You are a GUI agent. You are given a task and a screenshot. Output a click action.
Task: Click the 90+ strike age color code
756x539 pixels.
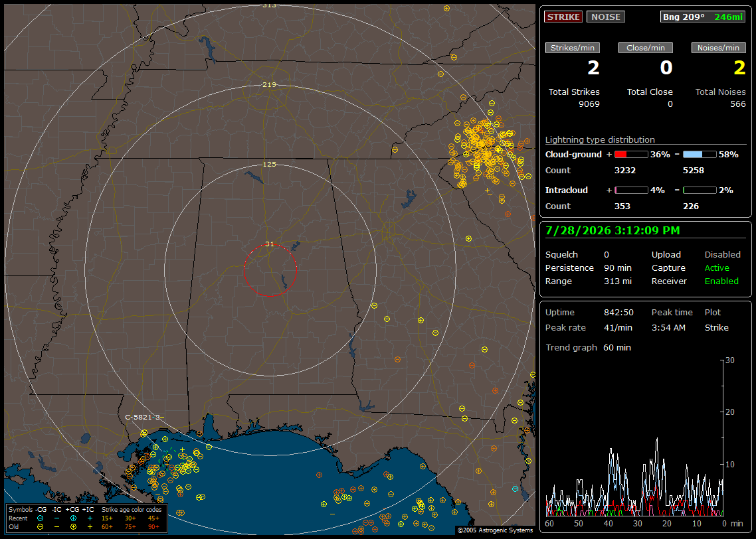(x=153, y=527)
